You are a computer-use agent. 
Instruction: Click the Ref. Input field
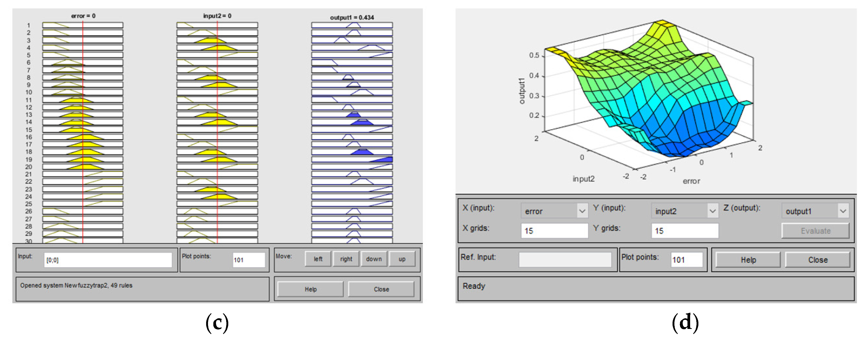[565, 260]
